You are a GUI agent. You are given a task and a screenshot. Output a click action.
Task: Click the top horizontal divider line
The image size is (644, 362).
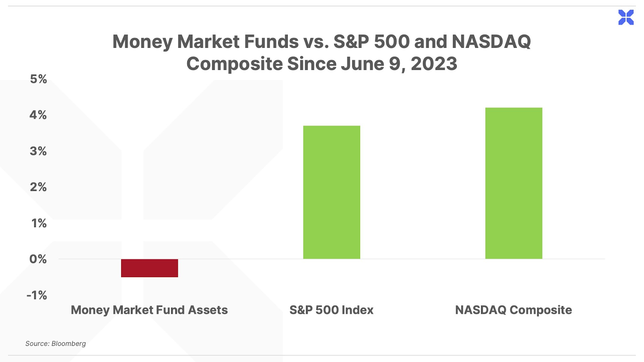322,6
